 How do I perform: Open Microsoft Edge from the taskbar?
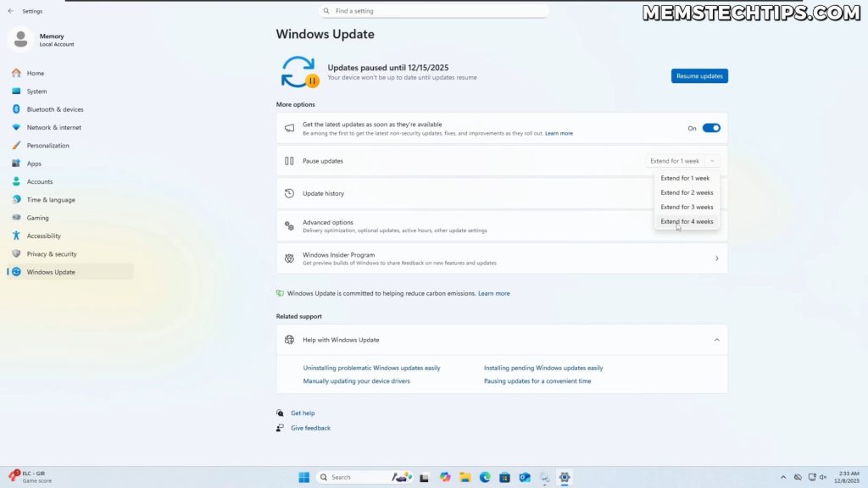(485, 477)
